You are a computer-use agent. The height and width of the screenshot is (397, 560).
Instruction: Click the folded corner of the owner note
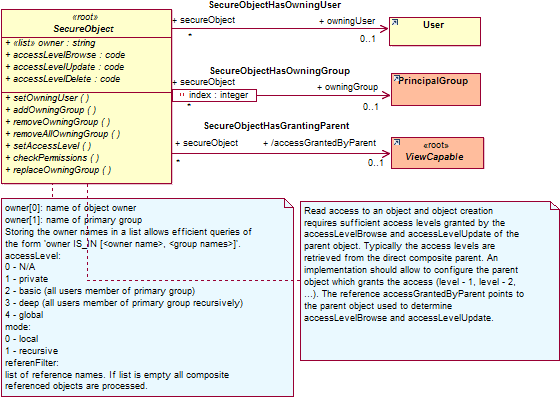coord(289,203)
